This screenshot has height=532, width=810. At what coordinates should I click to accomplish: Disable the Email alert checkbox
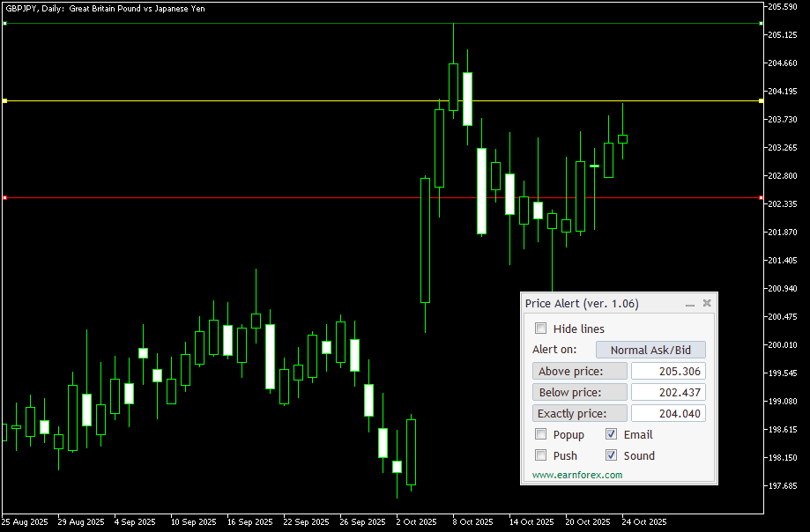coord(612,434)
